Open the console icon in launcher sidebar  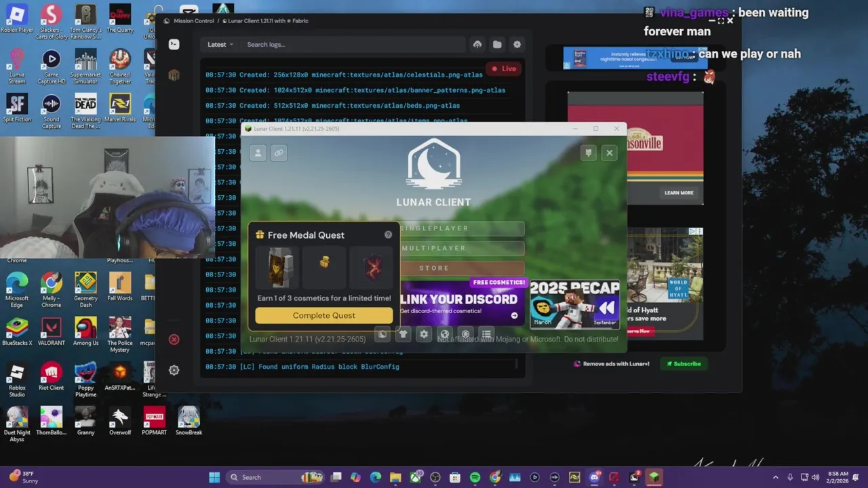174,44
